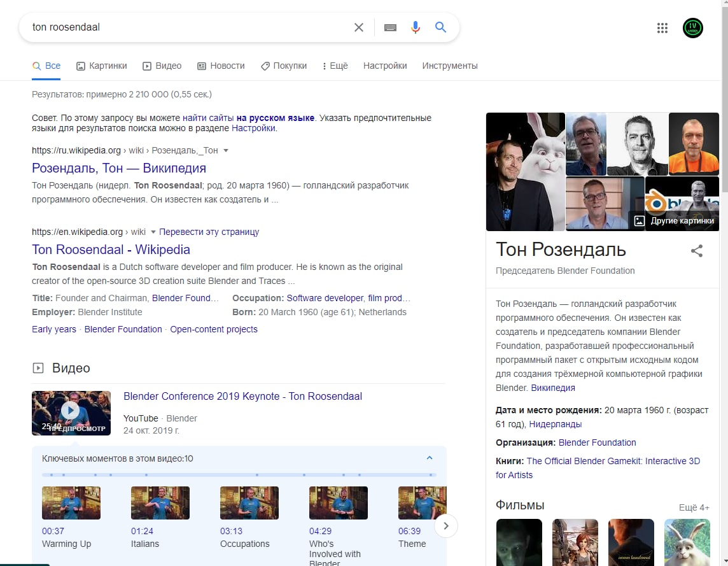Viewport: 728px width, 566px height.
Task: Jump to the 01:24 Italians moment
Action: click(160, 517)
